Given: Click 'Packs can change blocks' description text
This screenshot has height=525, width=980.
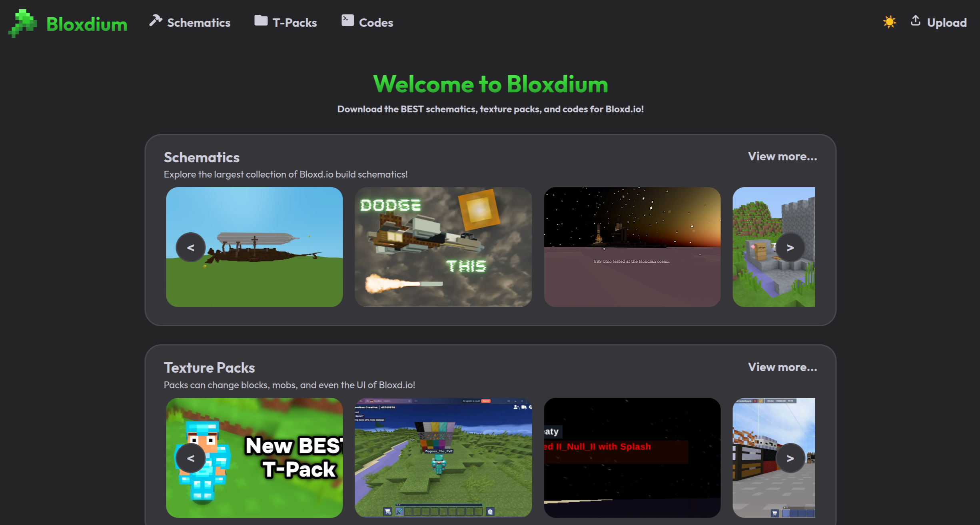Looking at the screenshot, I should click(289, 385).
